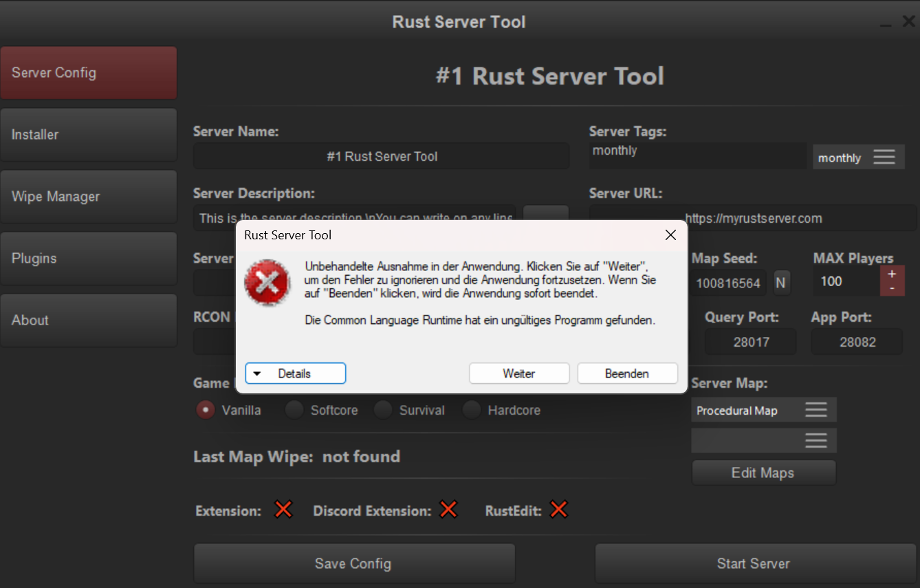Expand the Details section of the error
This screenshot has height=588, width=920.
pos(296,373)
